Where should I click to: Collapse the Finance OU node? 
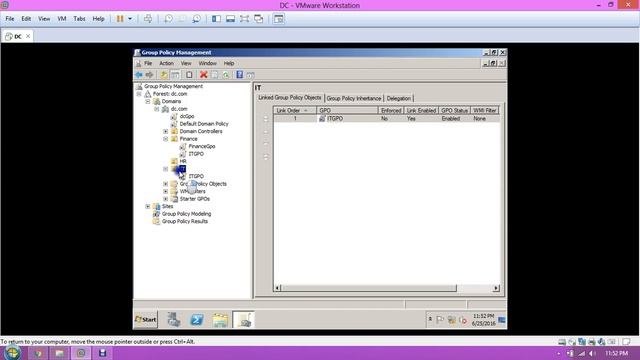(x=166, y=139)
